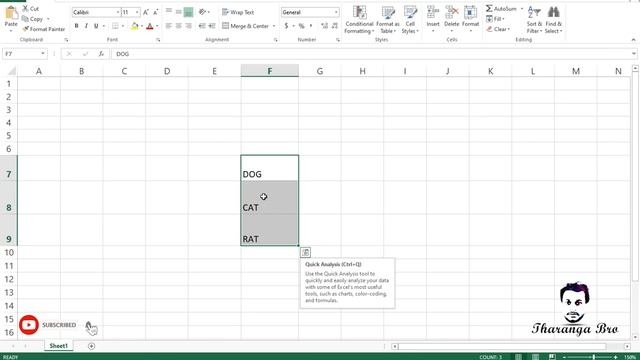Open Conditional Formatting menu

(359, 20)
